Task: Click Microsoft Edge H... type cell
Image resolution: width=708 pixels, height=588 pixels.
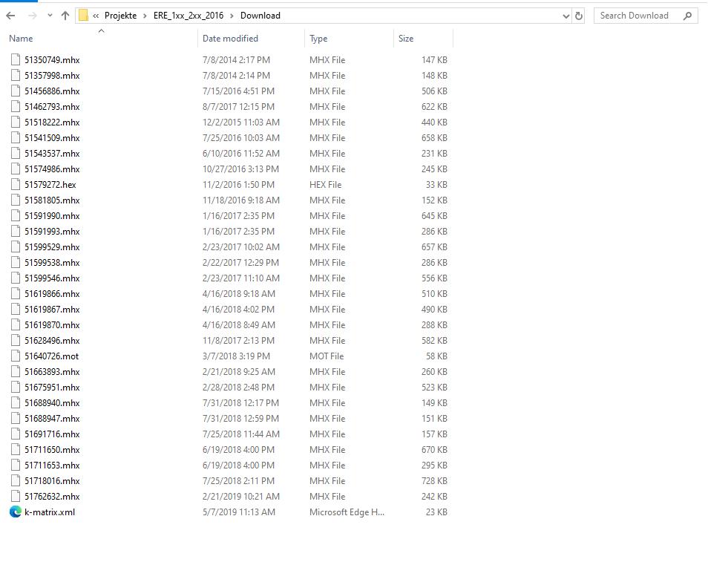Action: 347,512
